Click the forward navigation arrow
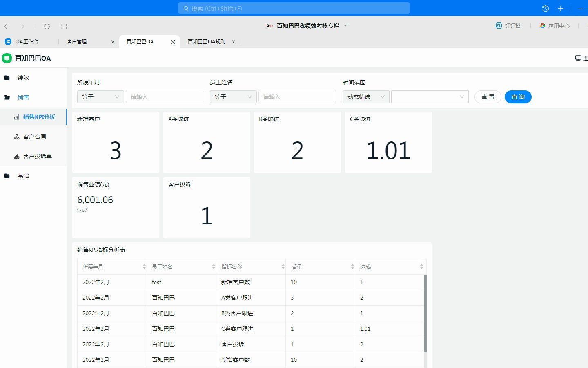588x368 pixels. point(23,26)
